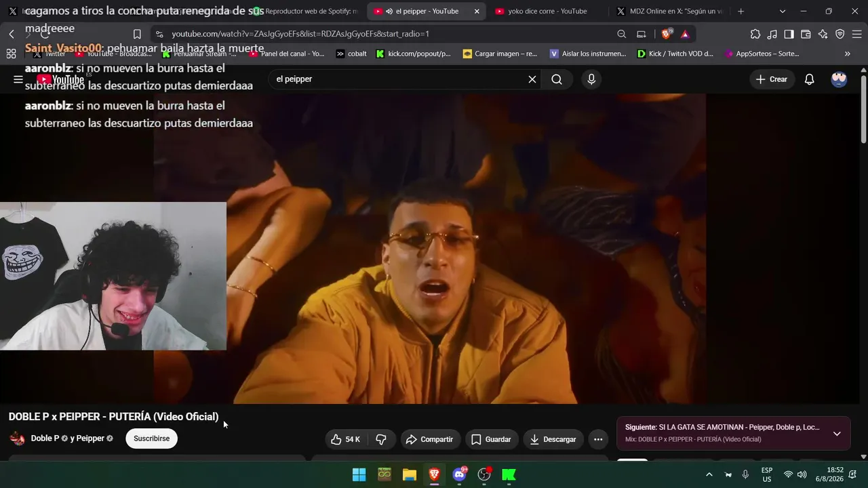Screen dimensions: 868x488
Task: Bookmark this page from the address bar
Action: (137, 34)
